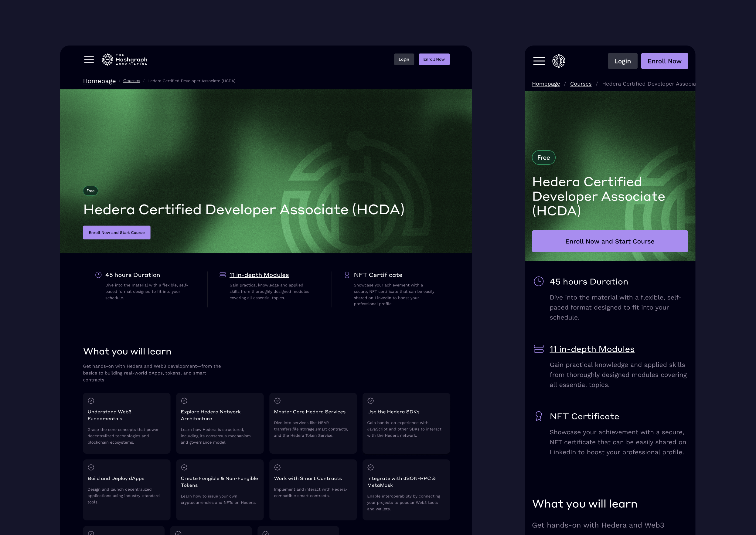Click Explore Hedera Network Architecture card title

(x=211, y=415)
